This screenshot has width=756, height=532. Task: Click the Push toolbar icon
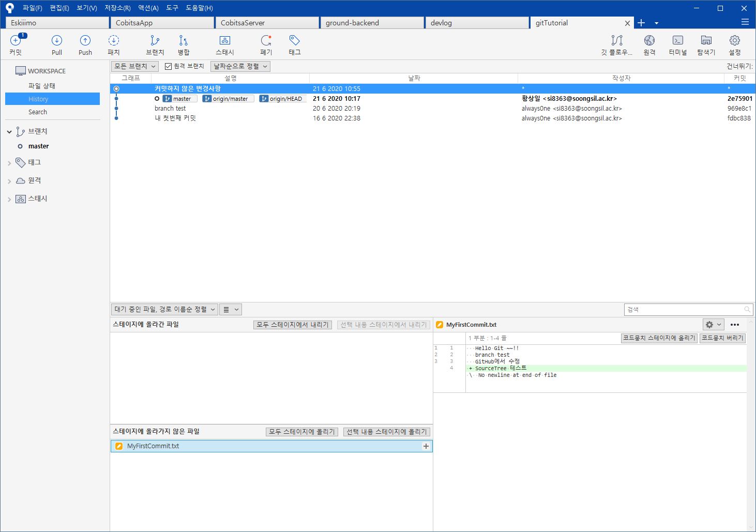pos(85,44)
